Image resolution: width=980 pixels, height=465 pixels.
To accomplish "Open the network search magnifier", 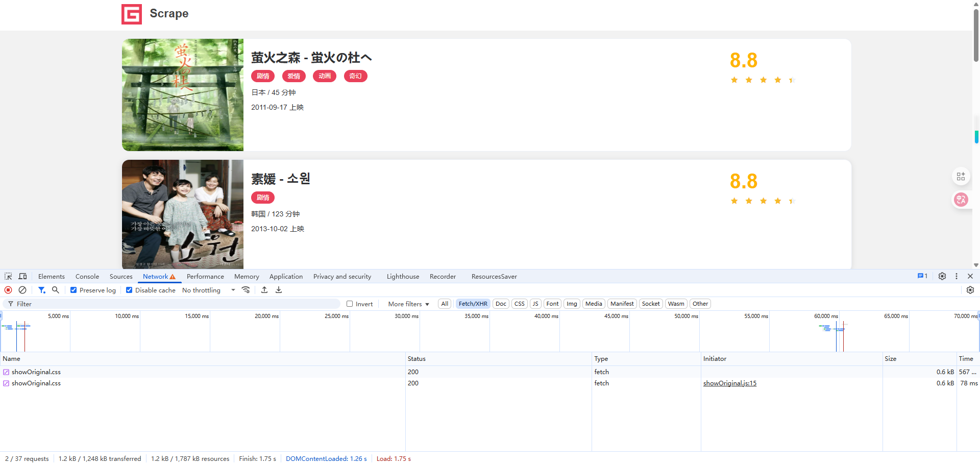I will click(56, 290).
